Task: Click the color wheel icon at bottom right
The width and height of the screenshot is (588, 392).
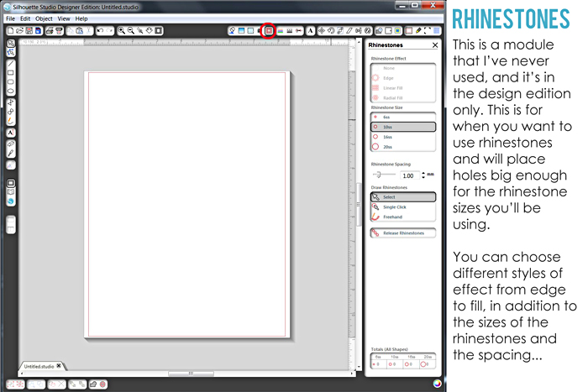Action: [437, 384]
